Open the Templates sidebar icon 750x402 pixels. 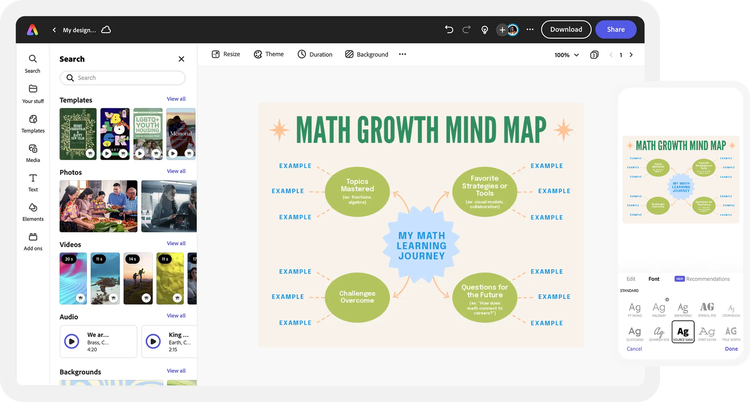[33, 119]
